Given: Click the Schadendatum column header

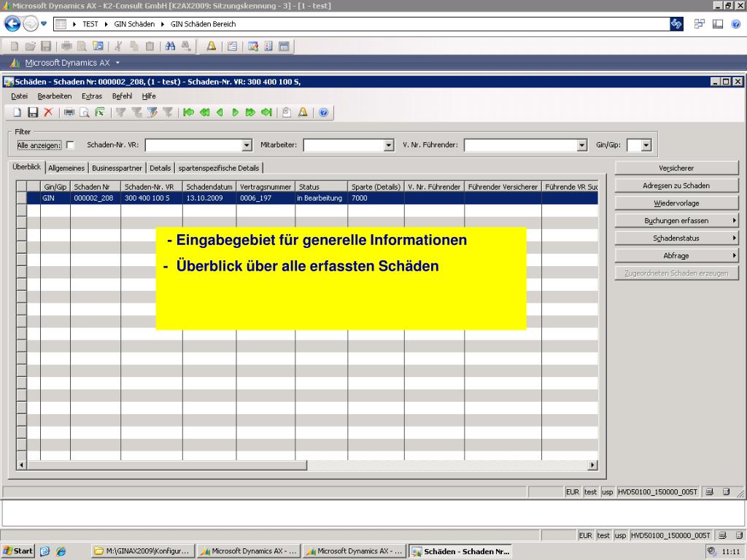Looking at the screenshot, I should 209,187.
